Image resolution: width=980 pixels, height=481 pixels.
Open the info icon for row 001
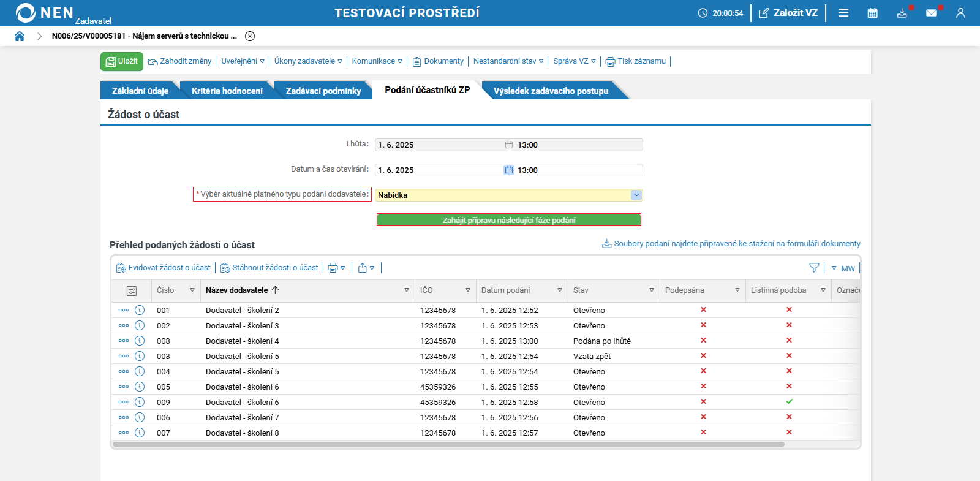pos(140,310)
